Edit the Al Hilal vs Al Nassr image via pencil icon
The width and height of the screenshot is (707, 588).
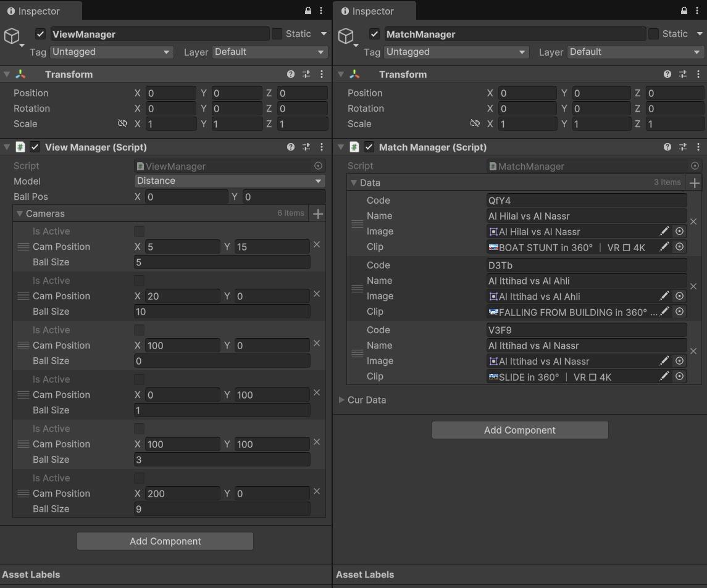coord(664,231)
